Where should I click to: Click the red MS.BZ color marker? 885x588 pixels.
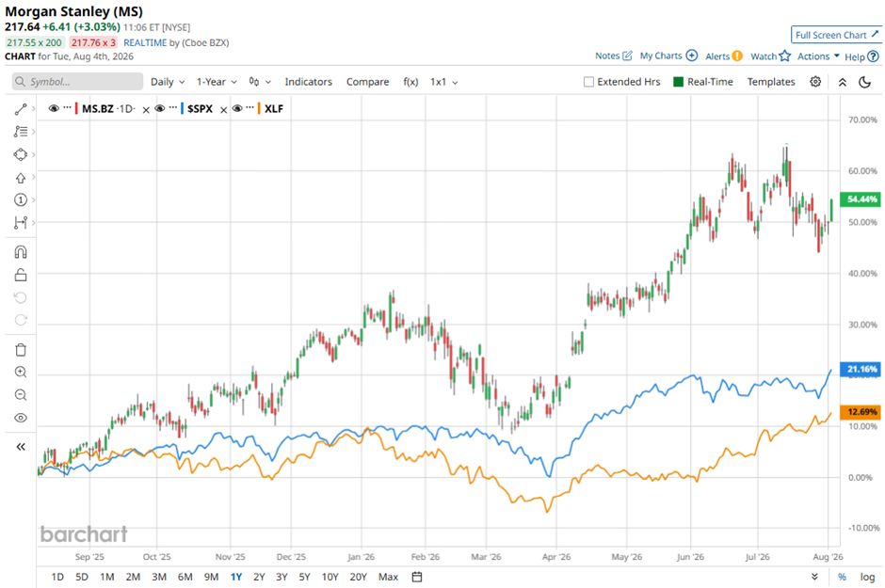[x=76, y=108]
